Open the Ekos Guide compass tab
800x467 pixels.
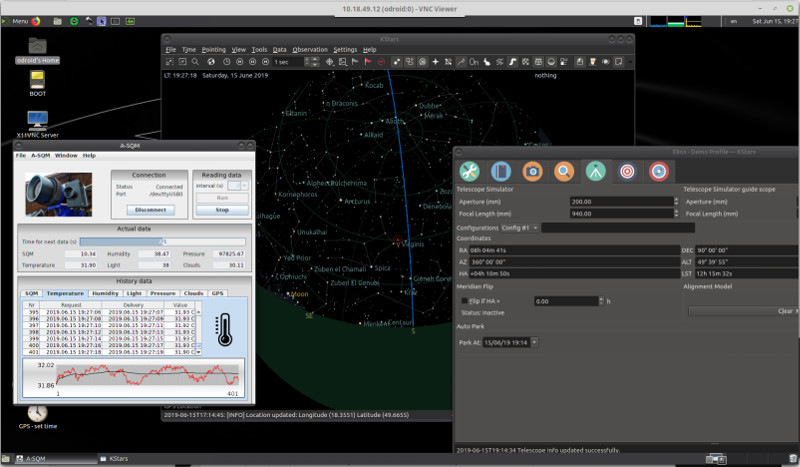pyautogui.click(x=659, y=171)
